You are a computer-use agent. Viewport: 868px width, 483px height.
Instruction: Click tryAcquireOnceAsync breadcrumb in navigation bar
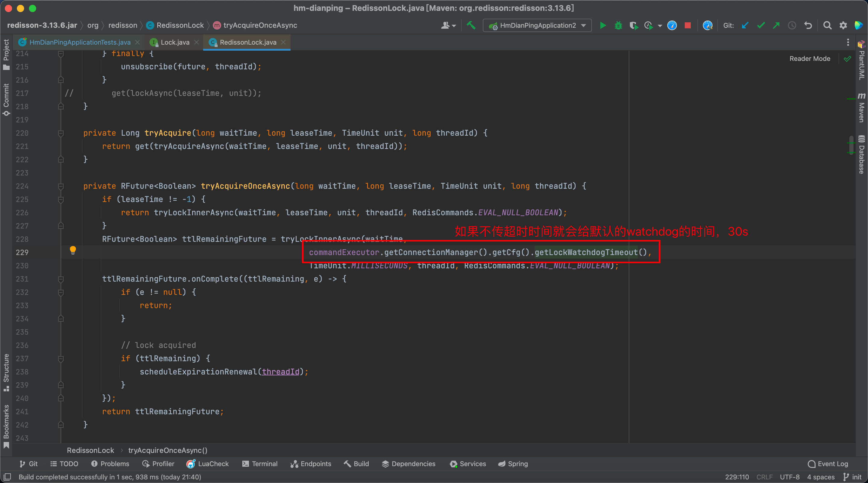(255, 25)
